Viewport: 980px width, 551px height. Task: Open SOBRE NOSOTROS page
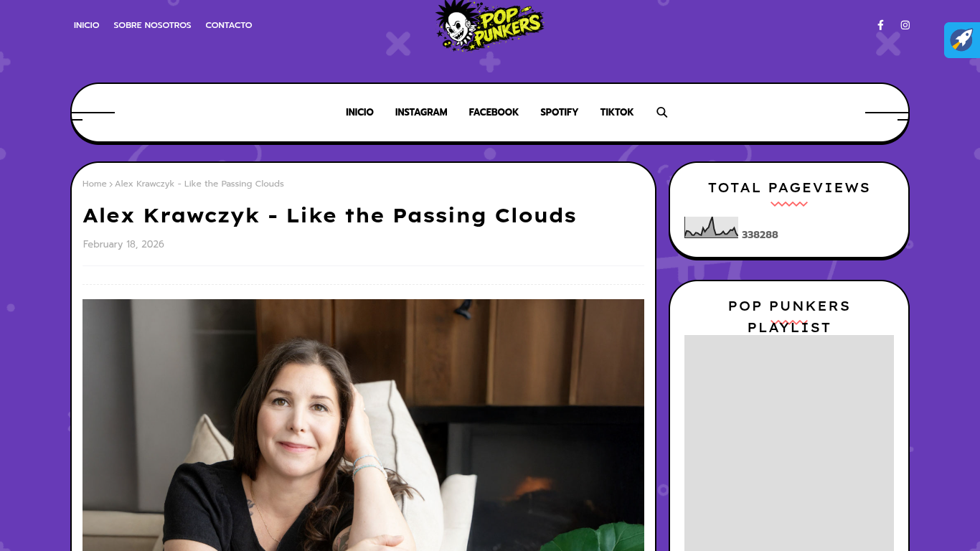[152, 25]
